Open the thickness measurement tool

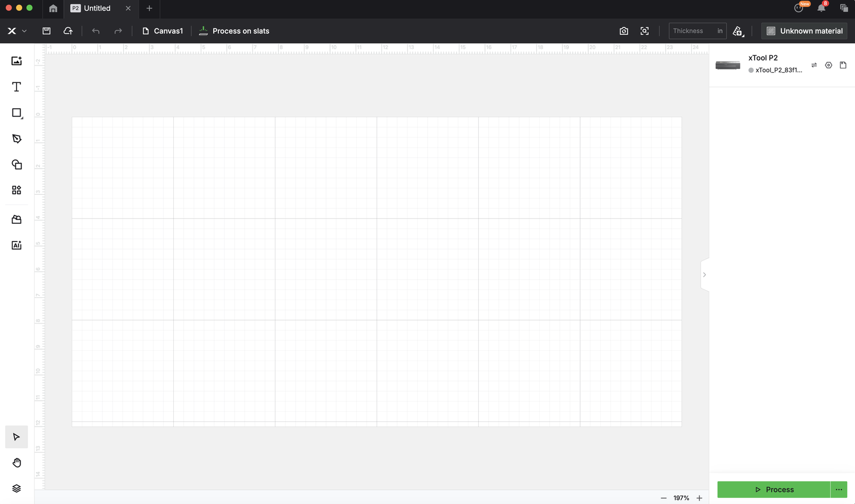coord(738,31)
